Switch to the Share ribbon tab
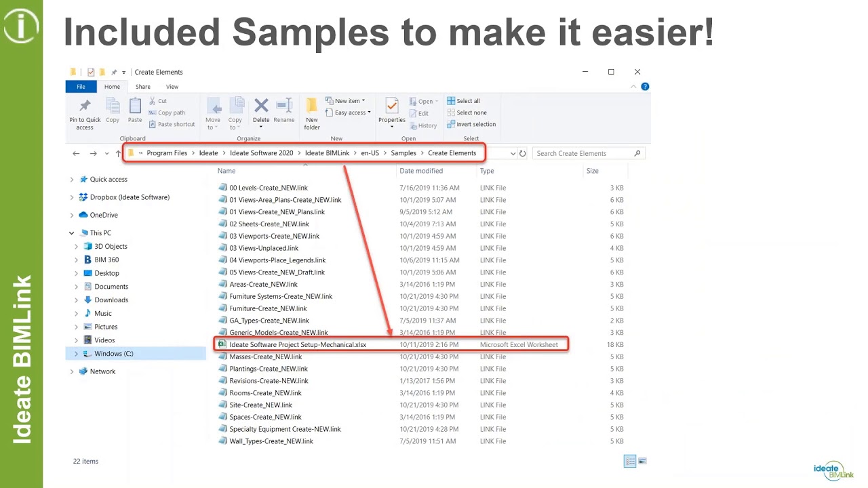The height and width of the screenshot is (488, 868). (x=143, y=87)
